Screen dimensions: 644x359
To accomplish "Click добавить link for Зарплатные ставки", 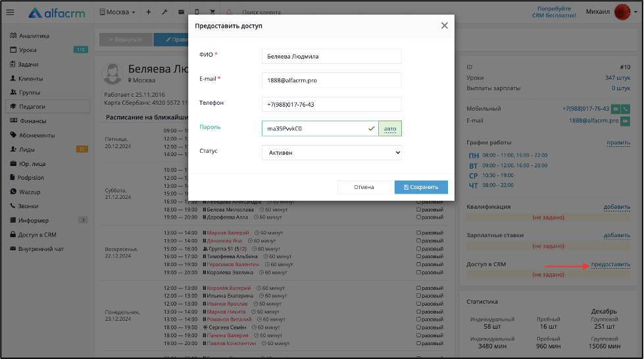I will click(617, 235).
